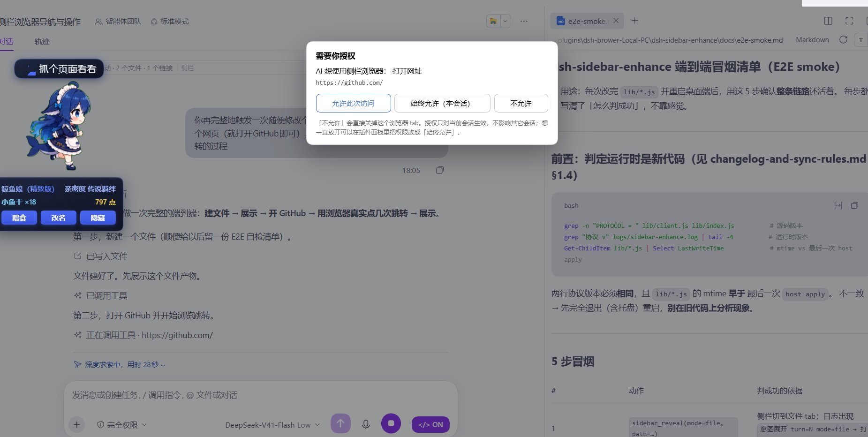Screen dimensions: 868x437
Task: Allow this one-time access in the dialog
Action: point(353,103)
